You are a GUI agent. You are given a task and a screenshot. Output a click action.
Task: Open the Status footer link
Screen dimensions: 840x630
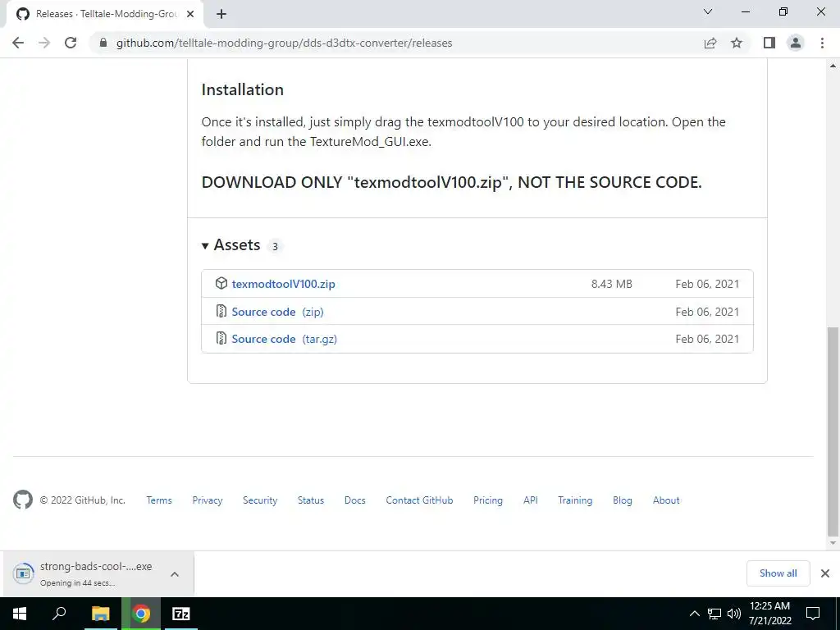point(311,500)
